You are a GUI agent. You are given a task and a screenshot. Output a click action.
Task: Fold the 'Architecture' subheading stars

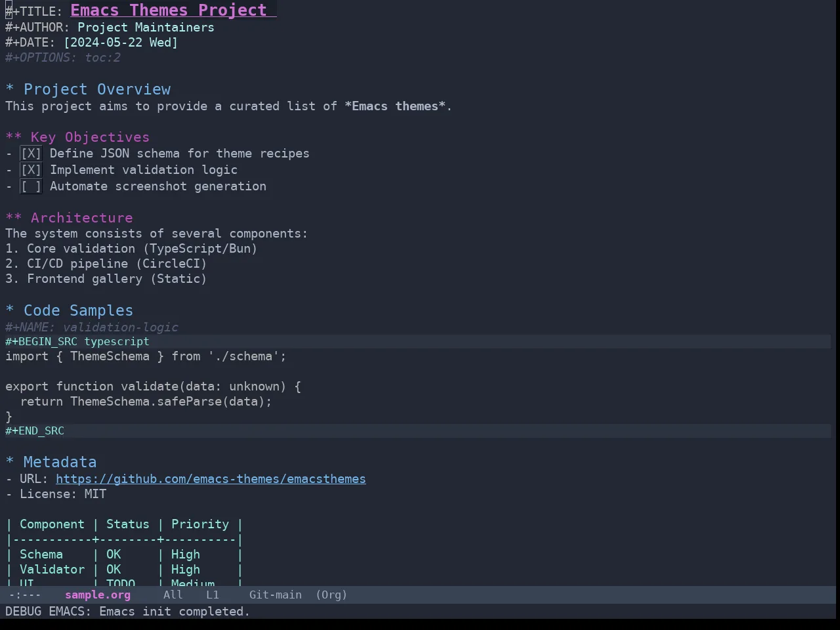pos(14,218)
